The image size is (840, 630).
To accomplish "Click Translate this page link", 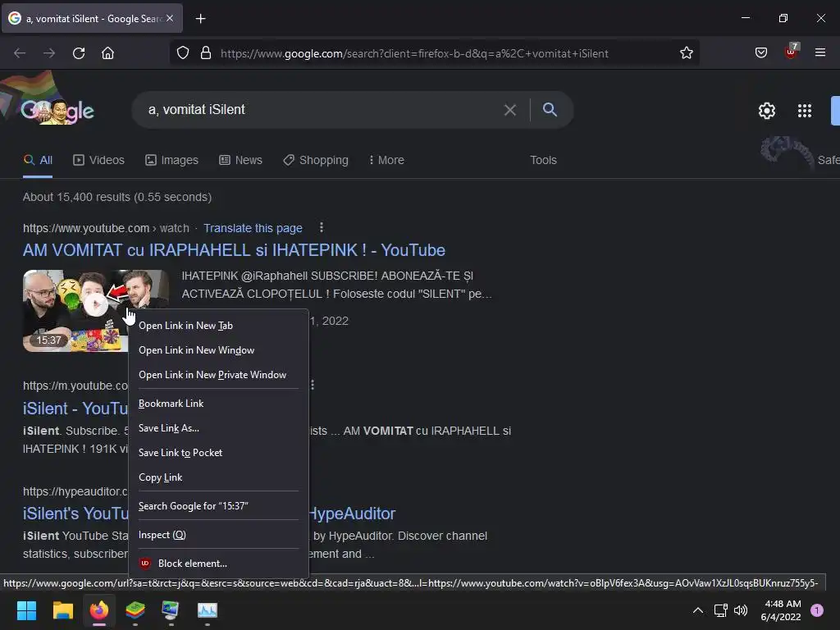I will tap(253, 228).
